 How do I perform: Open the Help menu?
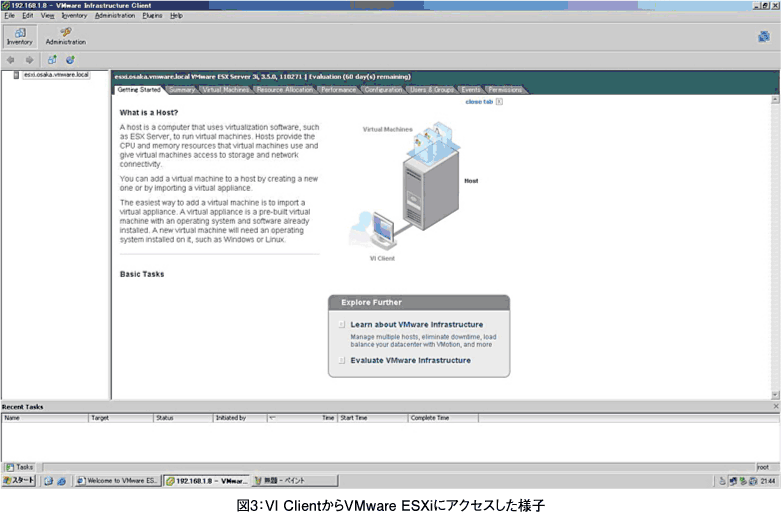coord(176,15)
